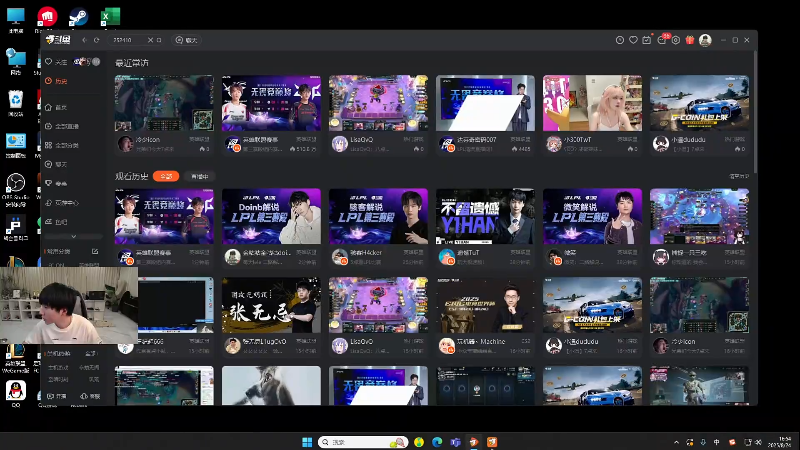Click the chat bubble entry in the sidebar
The width and height of the screenshot is (800, 450).
[x=56, y=164]
